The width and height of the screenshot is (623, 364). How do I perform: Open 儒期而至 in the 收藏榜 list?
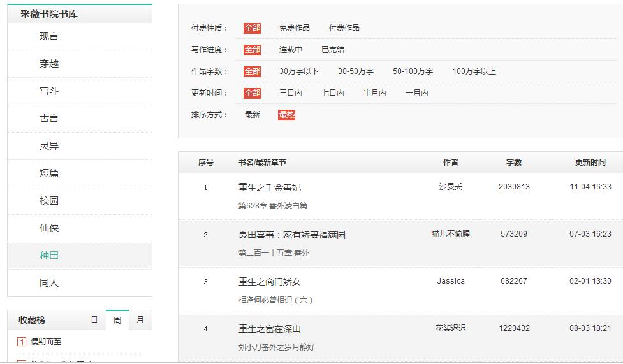click(x=46, y=342)
